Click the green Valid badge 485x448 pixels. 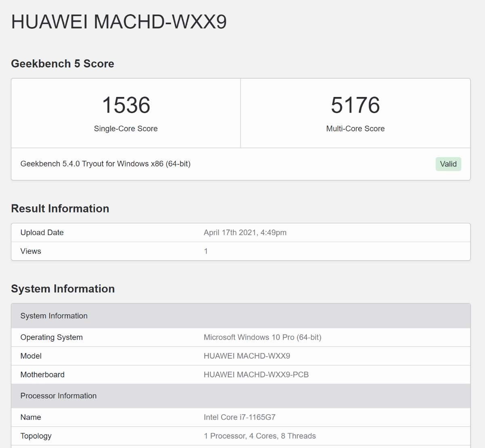pyautogui.click(x=448, y=164)
